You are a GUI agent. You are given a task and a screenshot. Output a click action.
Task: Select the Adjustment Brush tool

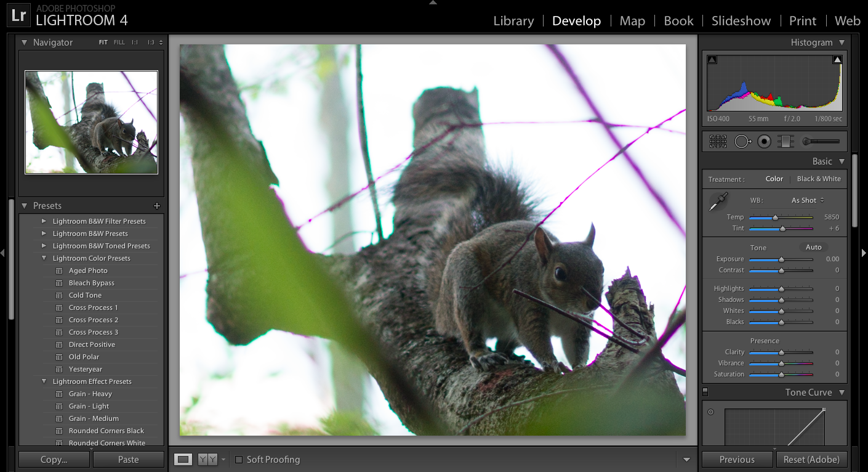(x=821, y=142)
